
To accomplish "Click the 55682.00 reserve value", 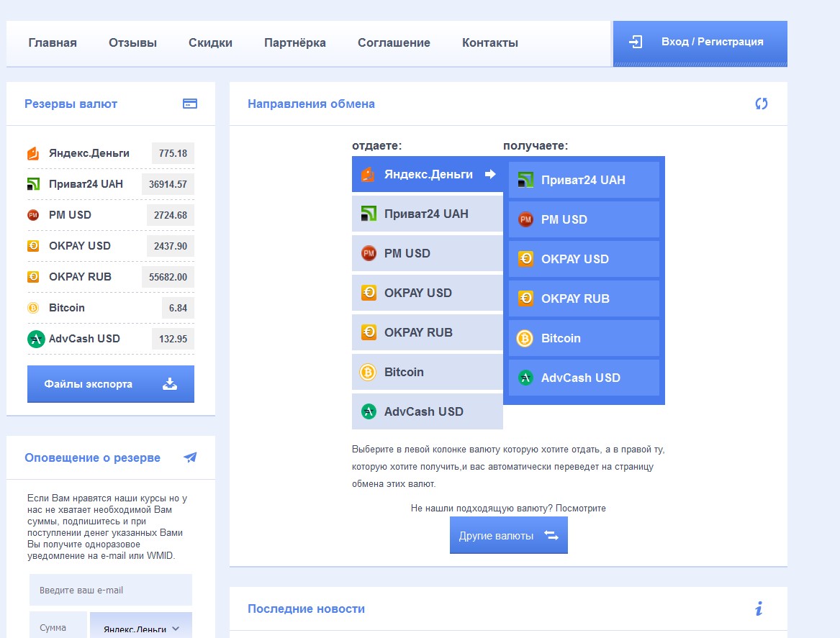I will (x=168, y=277).
